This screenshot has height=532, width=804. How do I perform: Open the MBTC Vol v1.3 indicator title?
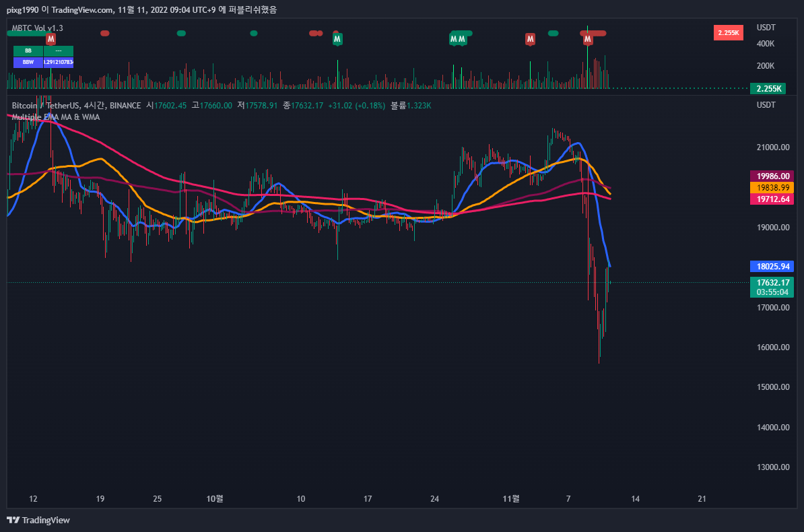tap(38, 28)
